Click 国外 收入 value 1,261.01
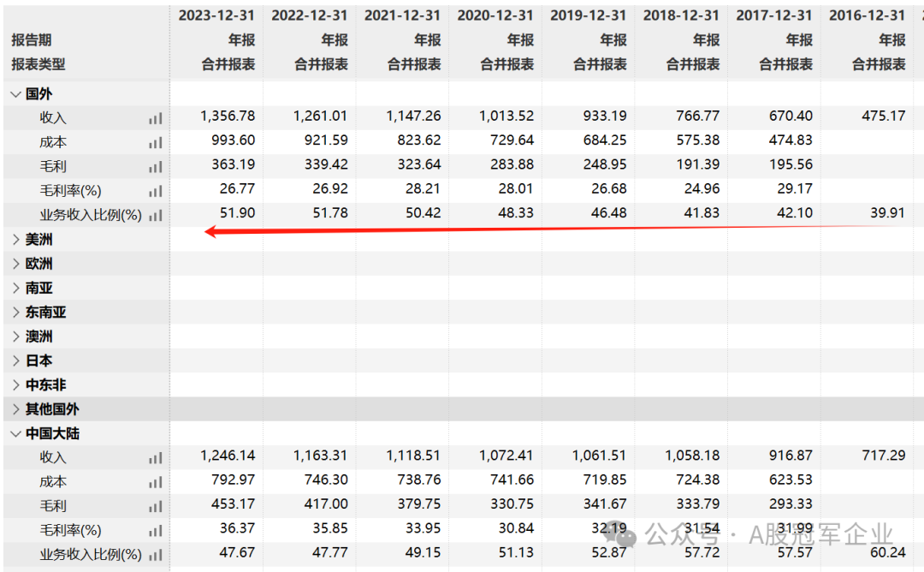924x572 pixels. pos(321,116)
